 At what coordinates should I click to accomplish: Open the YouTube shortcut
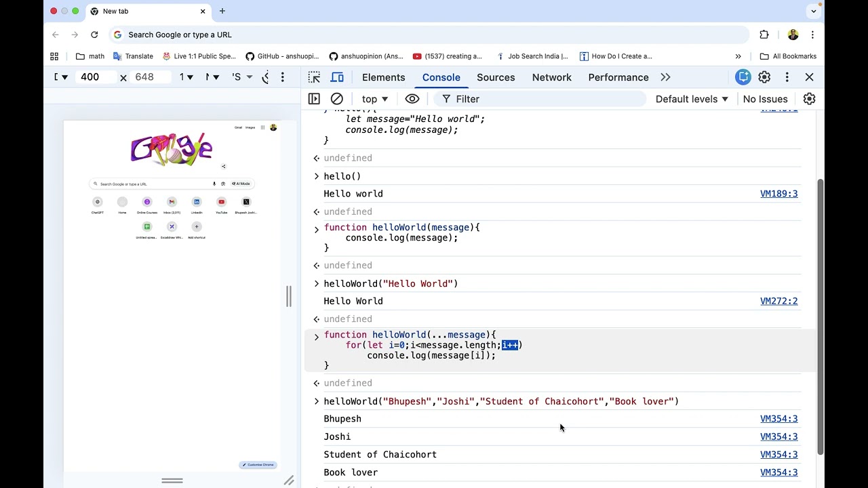tap(221, 205)
